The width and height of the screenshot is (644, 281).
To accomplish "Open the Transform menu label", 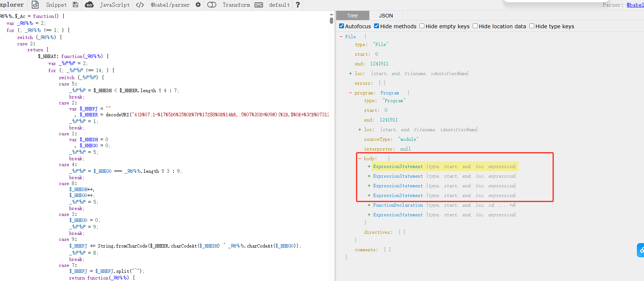I will [x=236, y=5].
